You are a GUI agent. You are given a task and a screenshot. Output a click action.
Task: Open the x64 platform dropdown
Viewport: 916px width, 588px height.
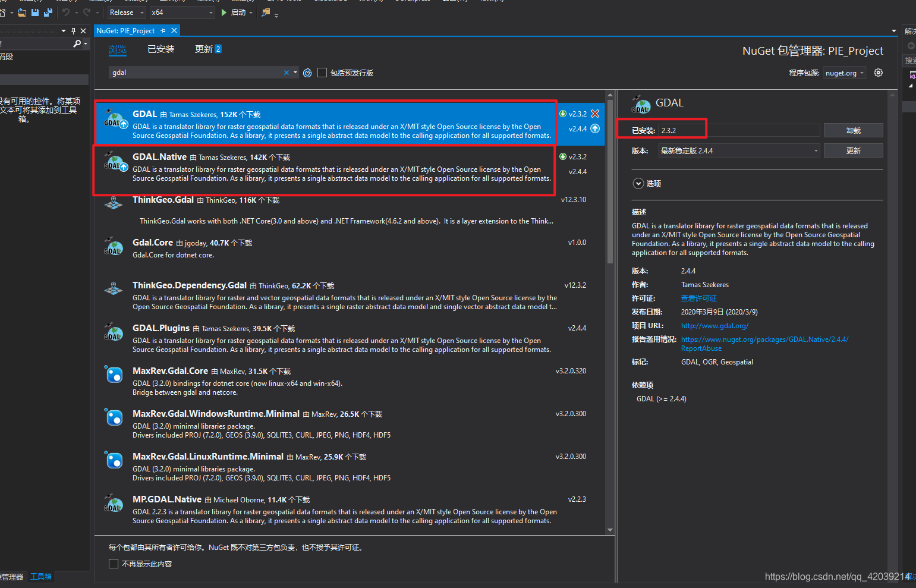pyautogui.click(x=182, y=12)
